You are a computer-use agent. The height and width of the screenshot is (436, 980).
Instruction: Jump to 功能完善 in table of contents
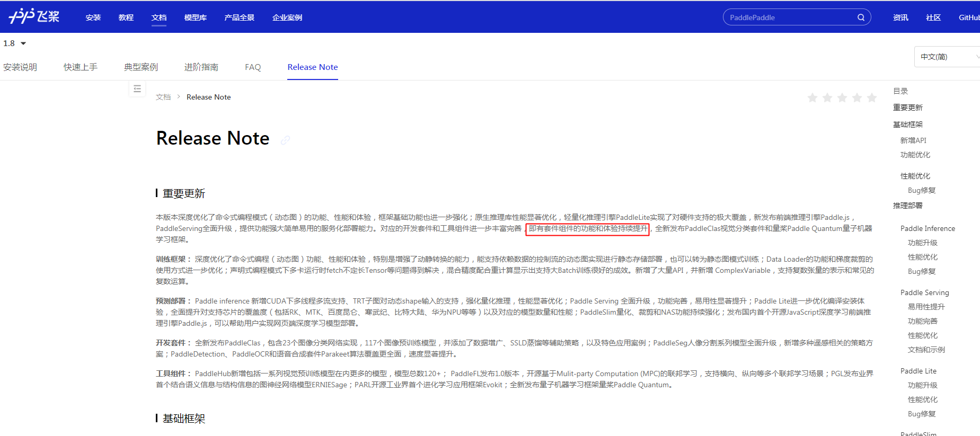[923, 321]
